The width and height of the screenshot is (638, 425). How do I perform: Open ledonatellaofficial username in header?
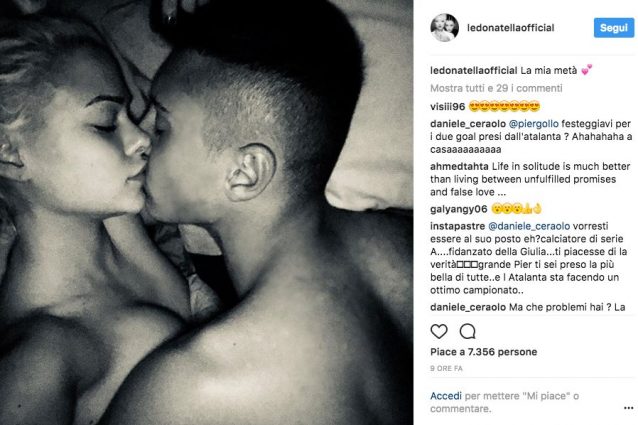pos(511,28)
